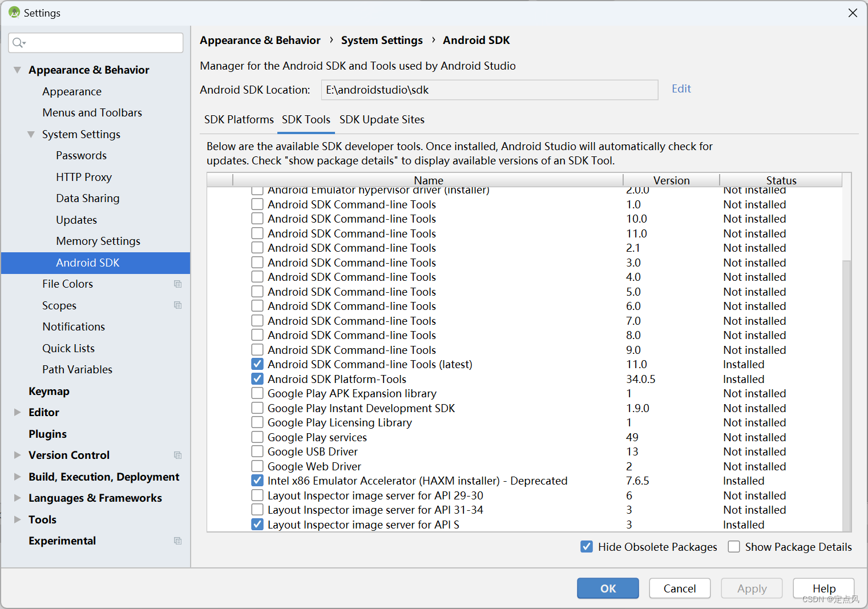Click the project-level icon beside Scopes
Viewport: 868px width, 609px height.
coord(178,305)
